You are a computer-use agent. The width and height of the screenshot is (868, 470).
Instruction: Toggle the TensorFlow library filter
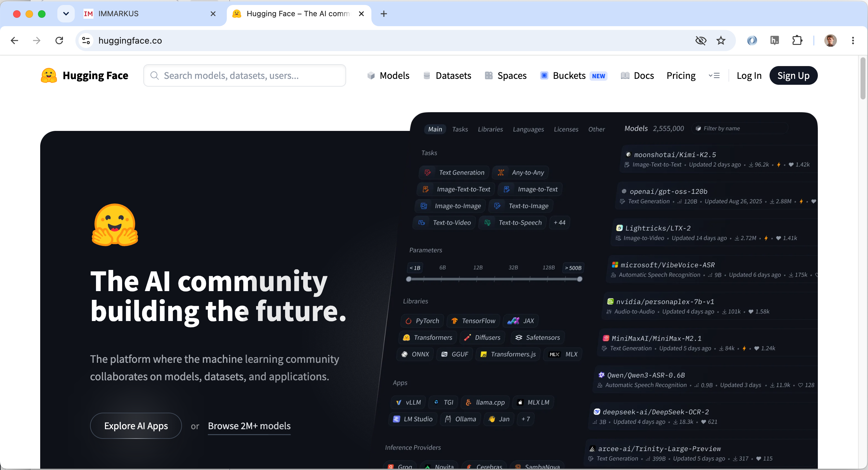tap(473, 321)
